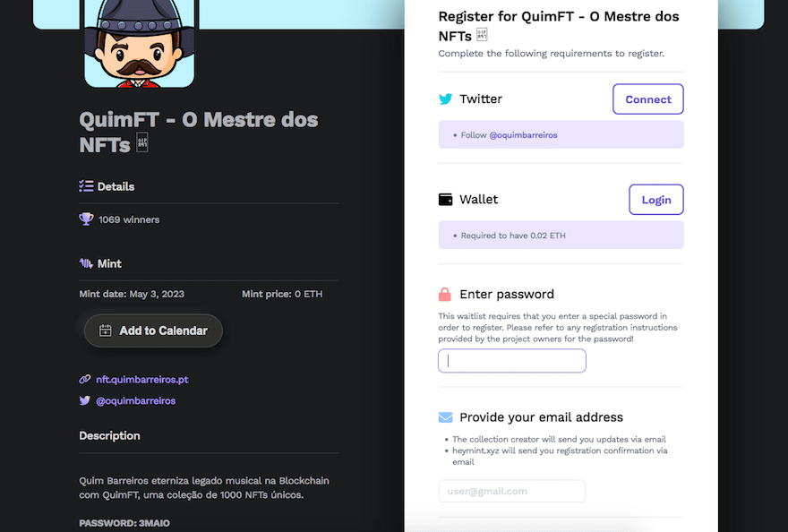Click the Details checklist icon
The image size is (788, 532).
[x=86, y=186]
